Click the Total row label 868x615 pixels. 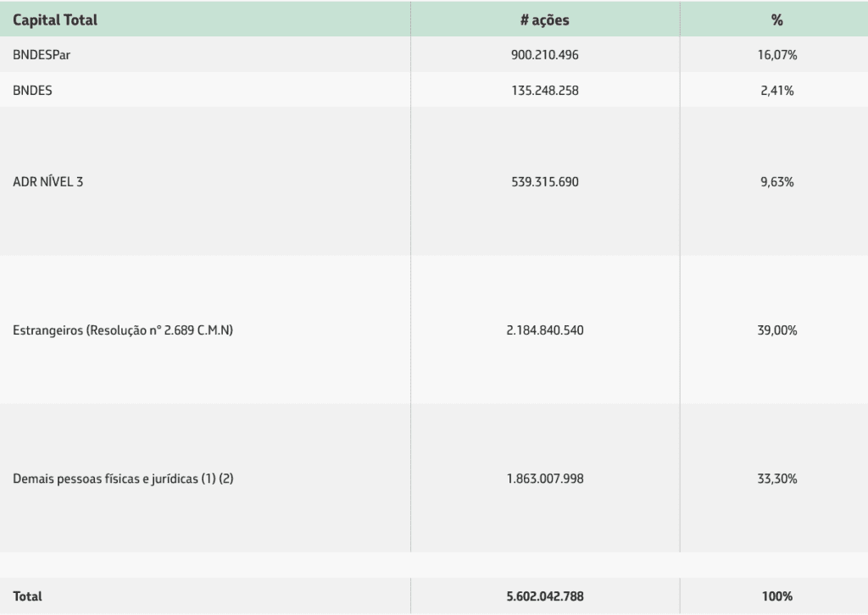point(27,596)
